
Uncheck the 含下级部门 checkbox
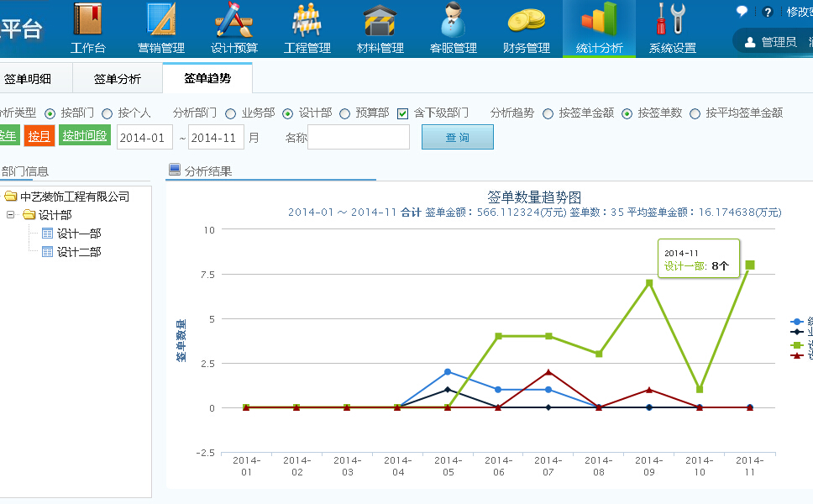coord(403,113)
